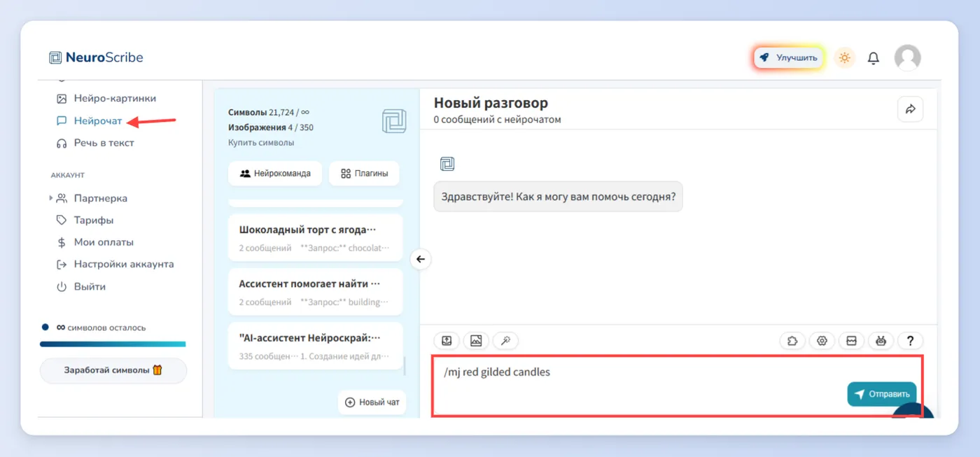Open the user profile avatar
Screen dimensions: 980x457
tap(908, 57)
